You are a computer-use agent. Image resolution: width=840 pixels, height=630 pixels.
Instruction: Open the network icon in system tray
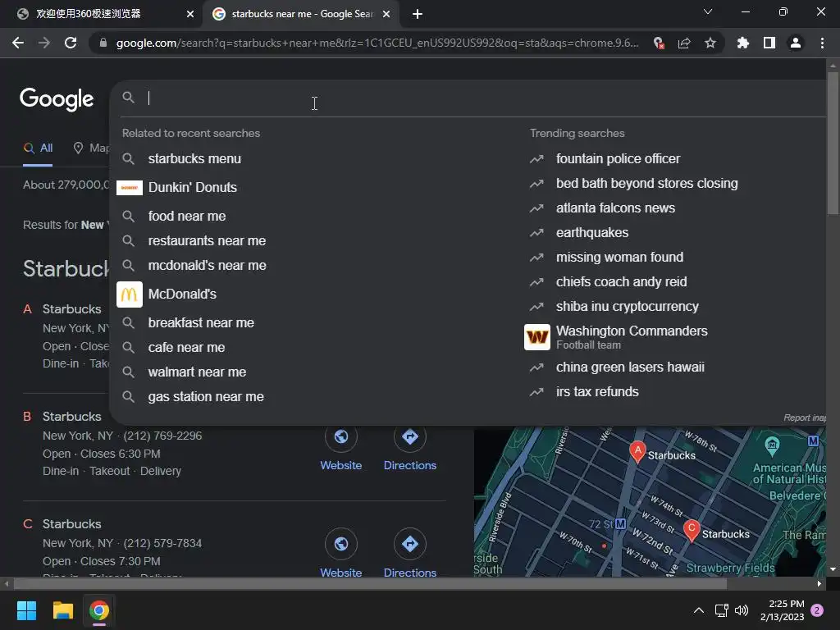pos(721,610)
